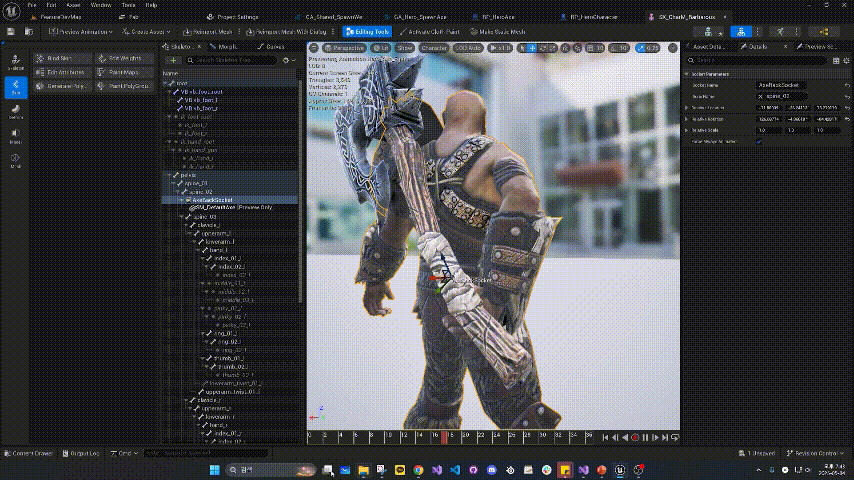Click the Save asset icon in toolbar
Image resolution: width=854 pixels, height=480 pixels.
(x=10, y=32)
